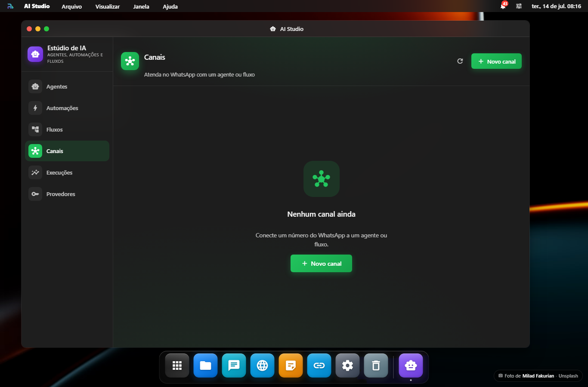
Task: Click the top-right Novo canal button
Action: 496,61
